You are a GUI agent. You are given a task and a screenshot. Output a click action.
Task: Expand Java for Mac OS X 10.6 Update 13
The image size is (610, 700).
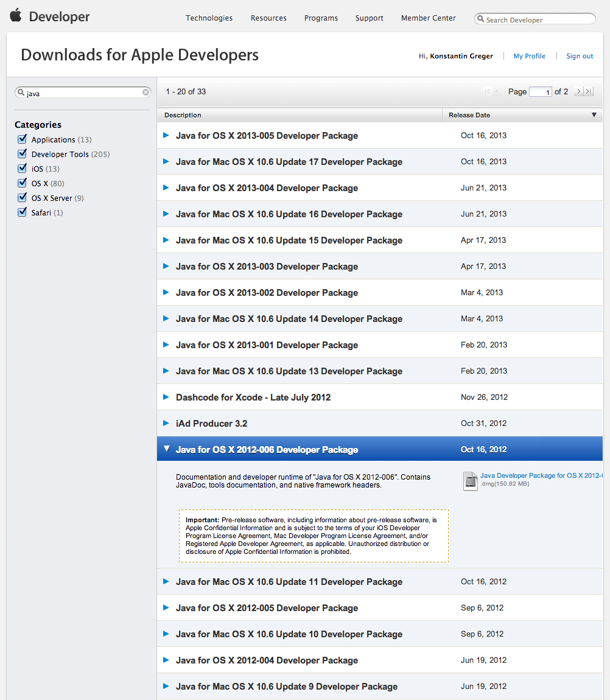(166, 371)
